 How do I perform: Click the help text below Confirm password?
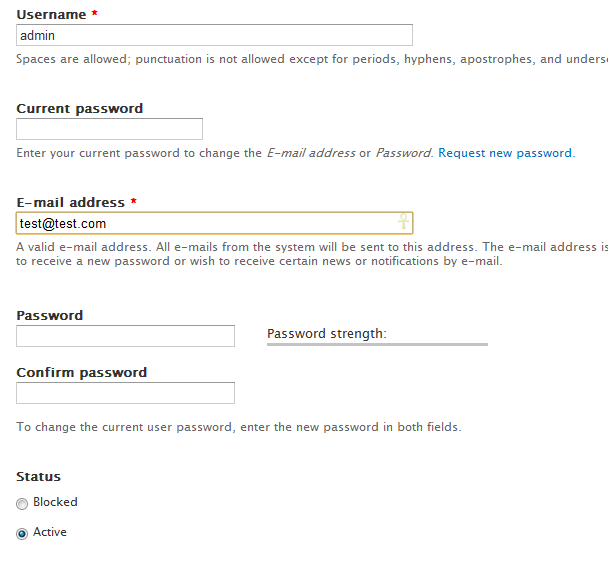point(239,427)
